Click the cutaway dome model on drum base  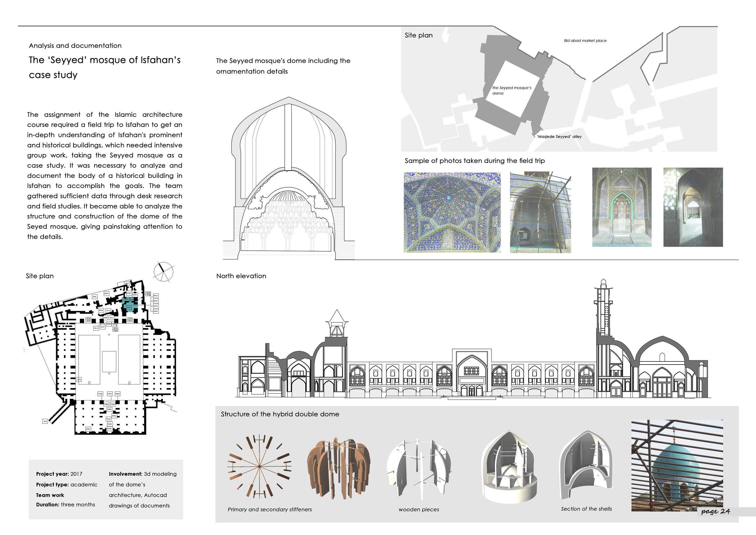pyautogui.click(x=509, y=468)
